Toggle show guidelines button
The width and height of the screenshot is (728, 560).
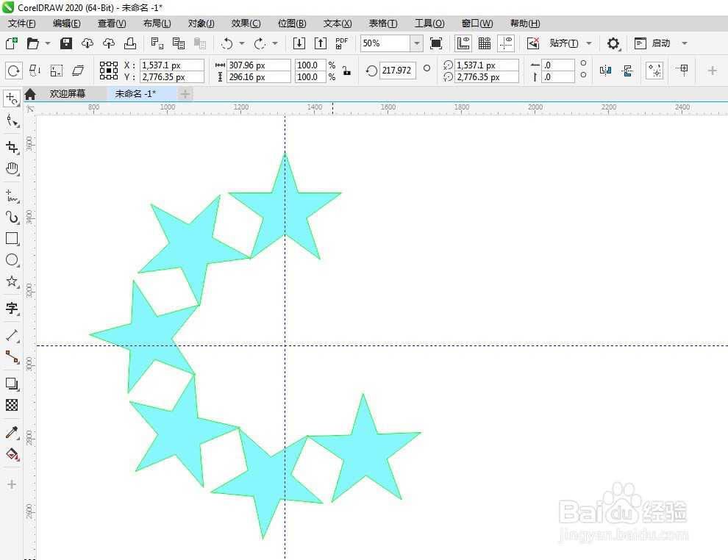[x=506, y=43]
